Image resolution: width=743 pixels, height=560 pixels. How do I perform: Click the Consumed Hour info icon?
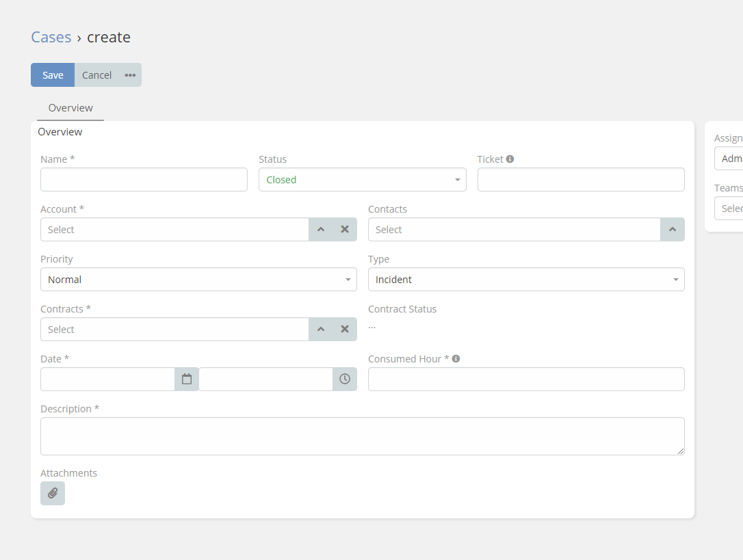[x=456, y=359]
